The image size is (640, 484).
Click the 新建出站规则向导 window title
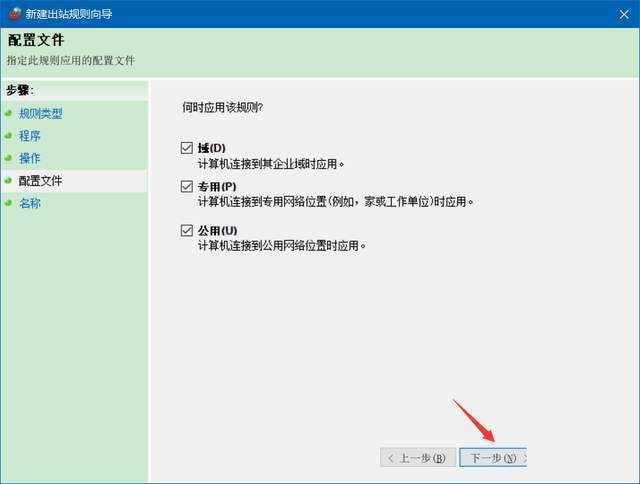pyautogui.click(x=69, y=14)
